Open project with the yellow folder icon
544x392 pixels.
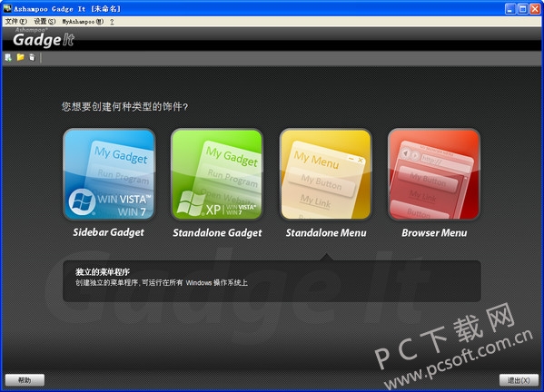[21, 57]
